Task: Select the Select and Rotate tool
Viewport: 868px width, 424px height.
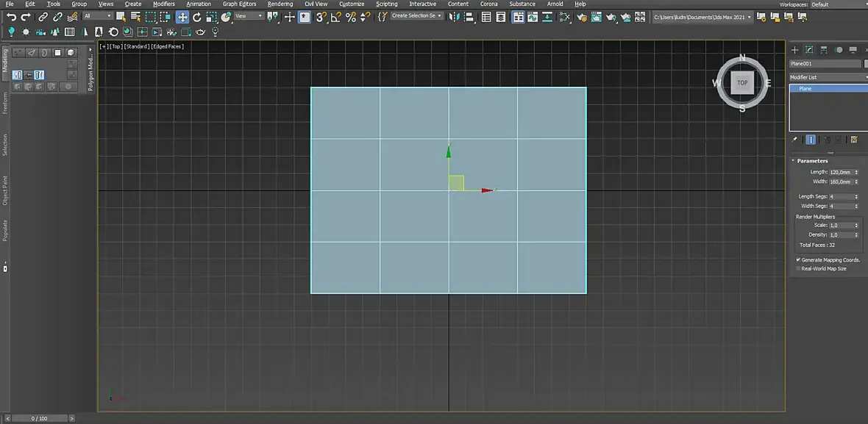Action: coord(196,16)
